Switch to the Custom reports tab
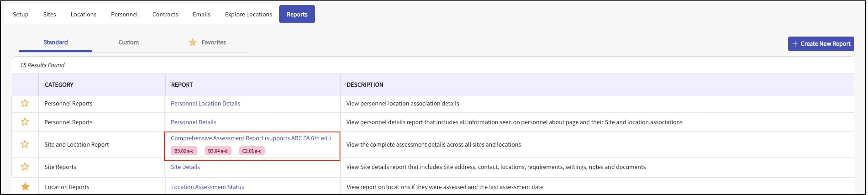This screenshot has height=195, width=868. tap(128, 42)
